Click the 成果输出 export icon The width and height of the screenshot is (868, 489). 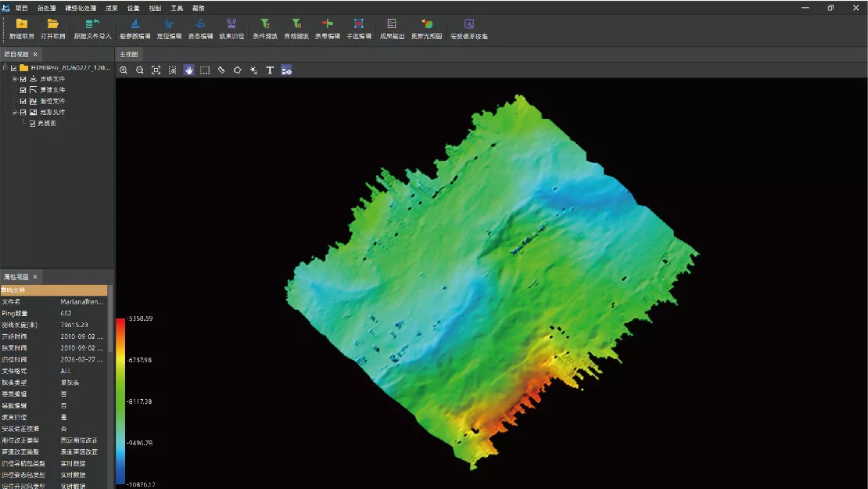tap(392, 23)
